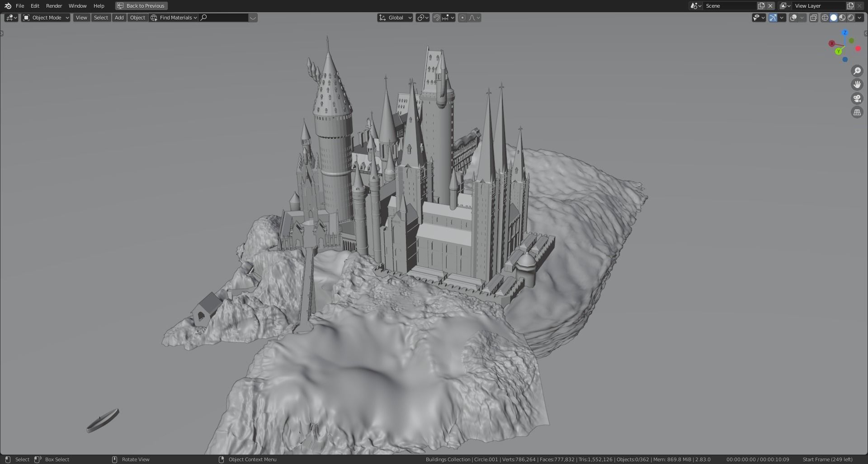Viewport: 868px width, 464px height.
Task: Click the Scene name field
Action: (730, 6)
